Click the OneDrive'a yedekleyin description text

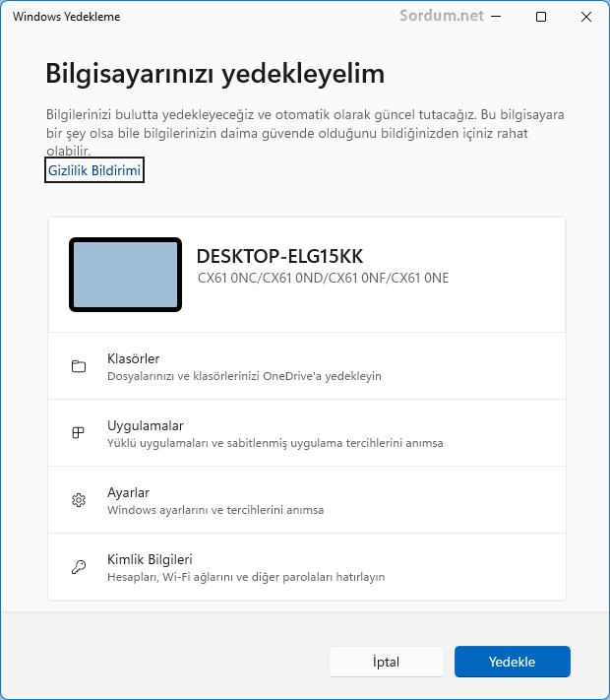click(244, 376)
